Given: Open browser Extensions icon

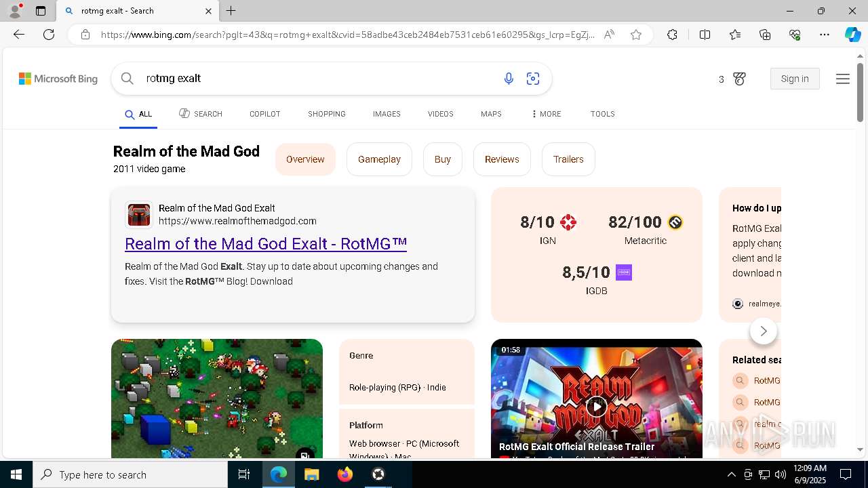Looking at the screenshot, I should coord(672,35).
